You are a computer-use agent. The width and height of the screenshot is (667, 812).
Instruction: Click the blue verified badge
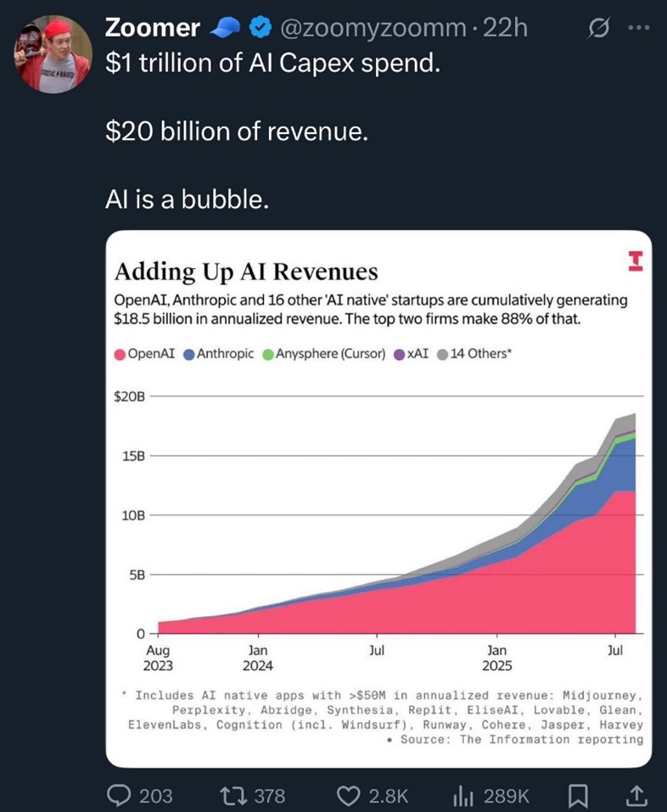point(261,29)
